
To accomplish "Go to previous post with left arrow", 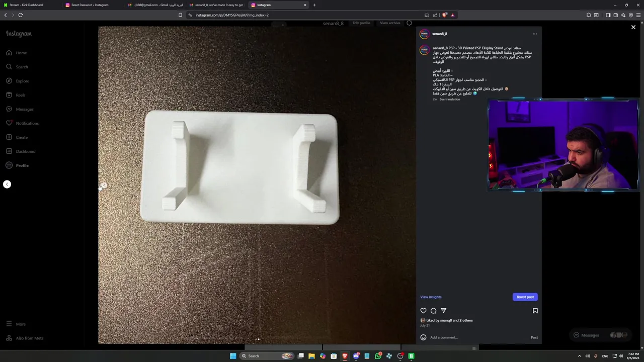I will pos(7,185).
